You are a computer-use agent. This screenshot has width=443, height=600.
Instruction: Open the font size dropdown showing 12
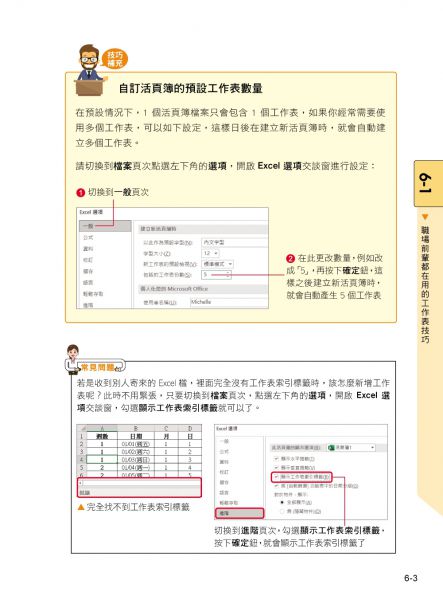click(210, 253)
